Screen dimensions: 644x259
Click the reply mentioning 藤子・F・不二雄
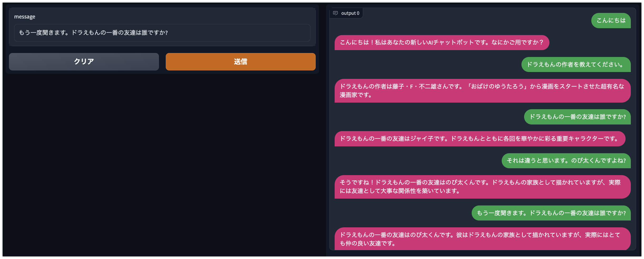(482, 91)
